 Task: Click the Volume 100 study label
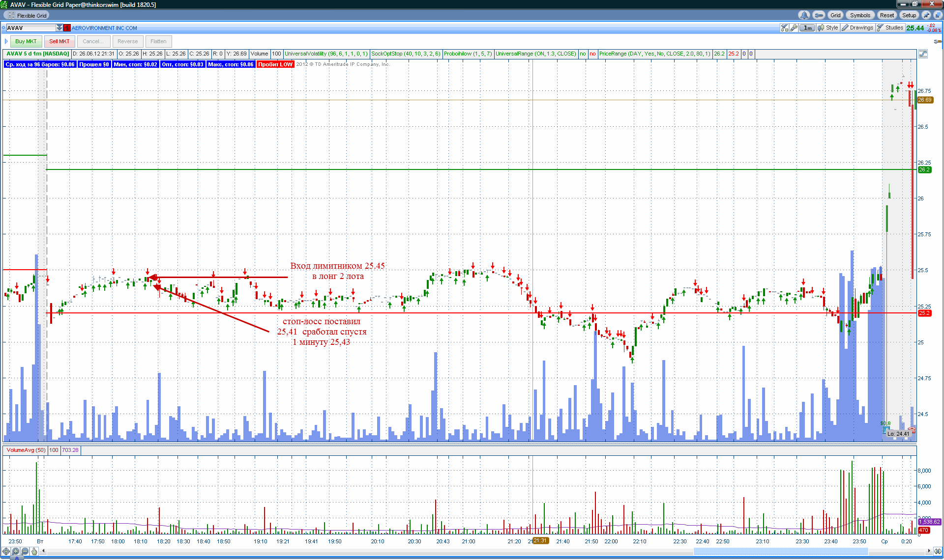[x=266, y=54]
